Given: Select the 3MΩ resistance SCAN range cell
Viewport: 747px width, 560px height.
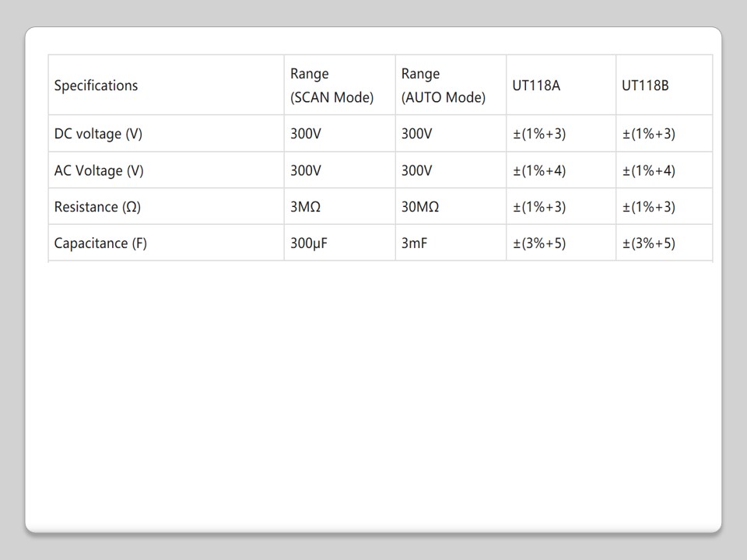Looking at the screenshot, I should click(306, 207).
